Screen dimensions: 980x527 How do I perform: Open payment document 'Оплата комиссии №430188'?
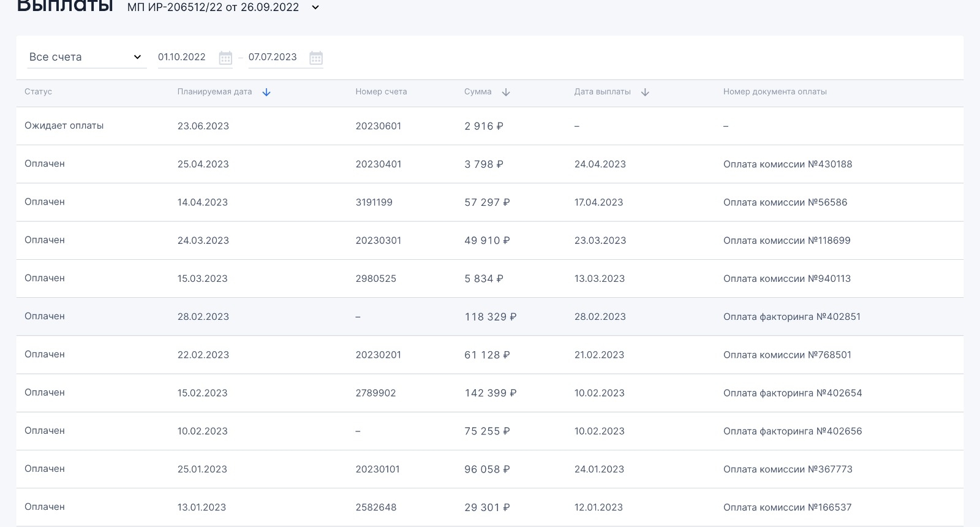788,164
